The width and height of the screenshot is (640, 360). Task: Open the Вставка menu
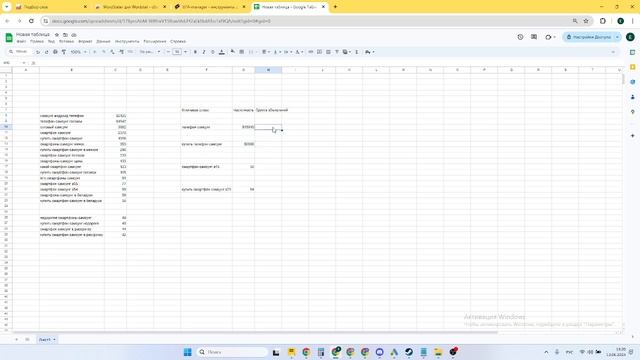click(66, 41)
